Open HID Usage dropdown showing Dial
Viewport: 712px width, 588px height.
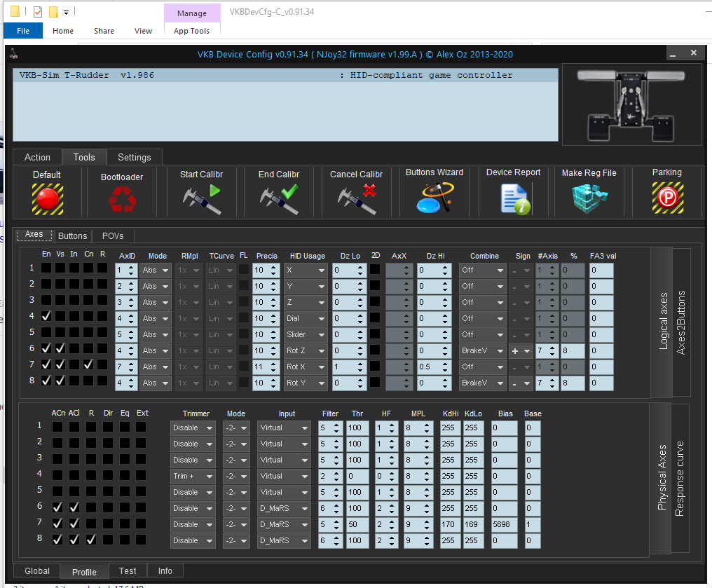(x=305, y=319)
